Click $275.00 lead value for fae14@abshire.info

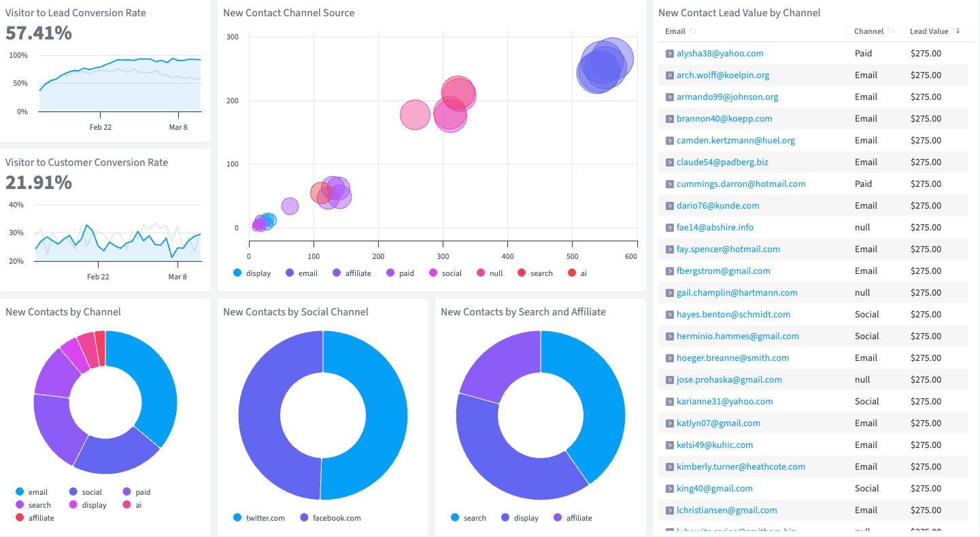coord(926,227)
